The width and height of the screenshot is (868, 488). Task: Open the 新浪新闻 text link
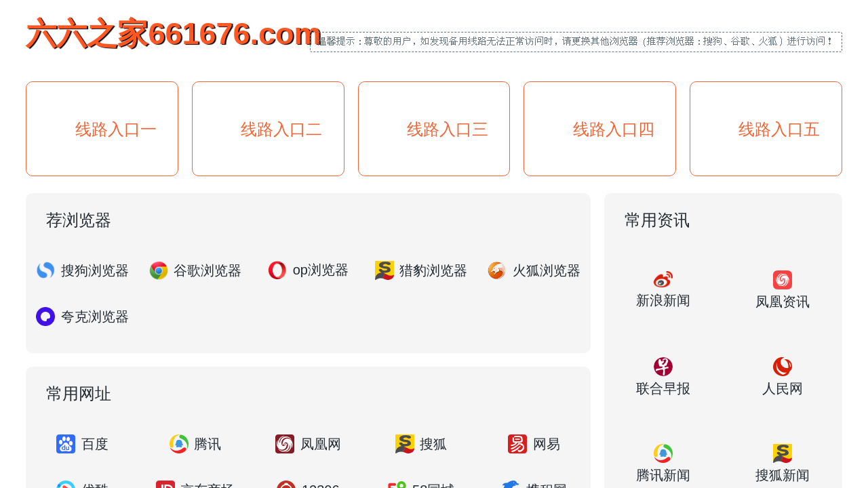(x=663, y=300)
